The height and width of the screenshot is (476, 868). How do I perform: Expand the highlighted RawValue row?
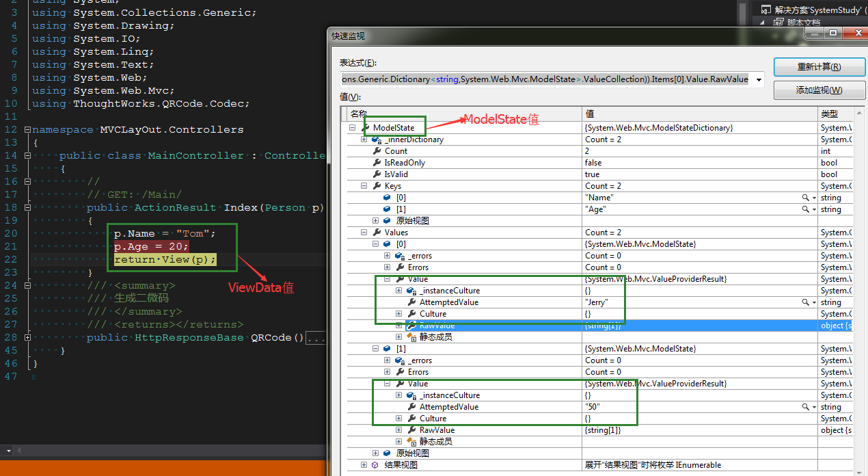(x=399, y=326)
